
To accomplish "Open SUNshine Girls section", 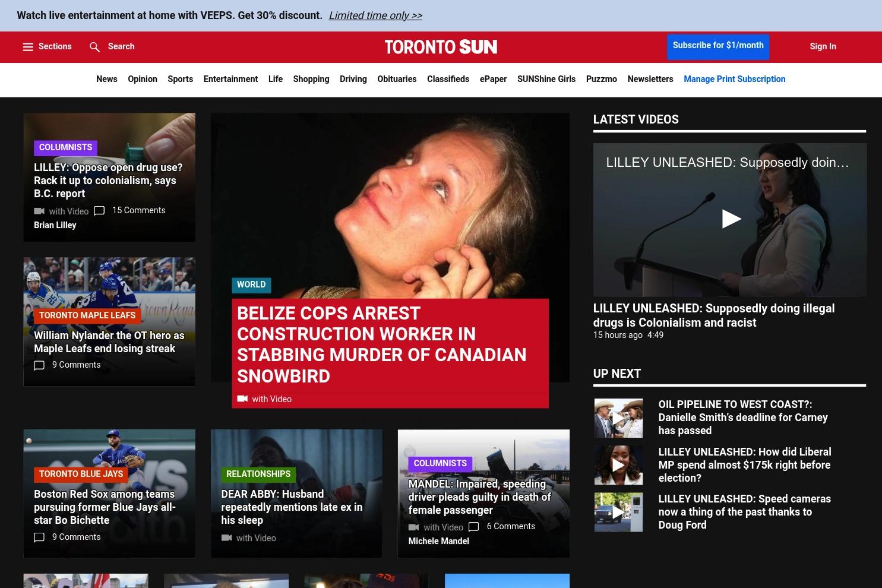I will (x=546, y=79).
